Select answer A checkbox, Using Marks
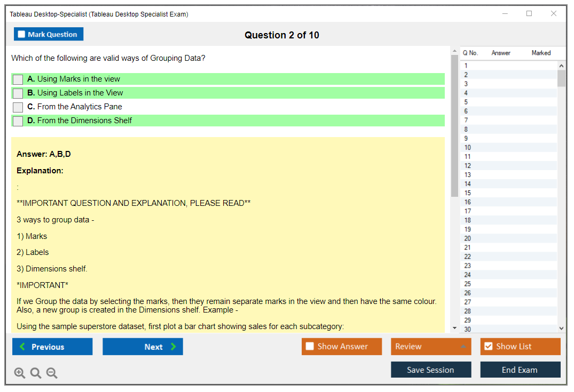This screenshot has height=392, width=574. (18, 79)
